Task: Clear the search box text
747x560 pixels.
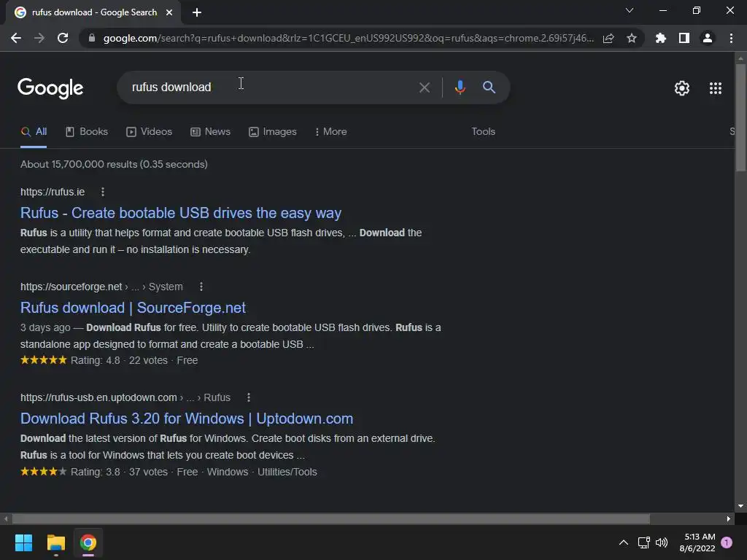Action: 425,87
